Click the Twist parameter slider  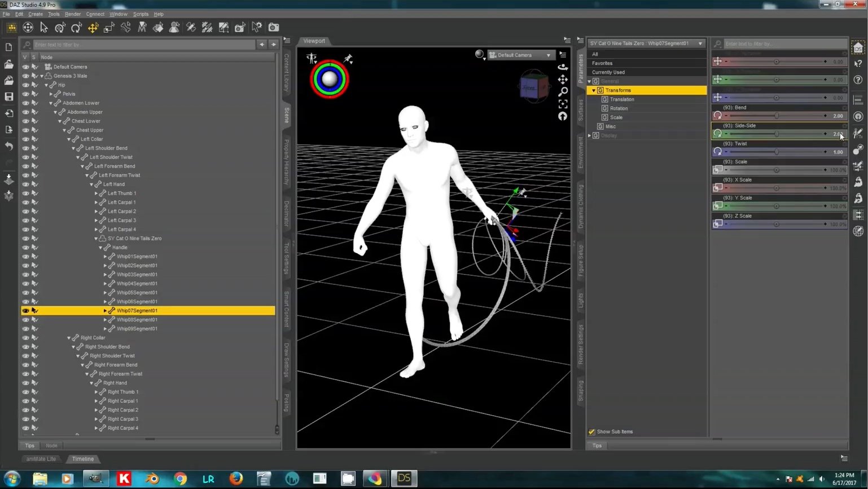[776, 152]
